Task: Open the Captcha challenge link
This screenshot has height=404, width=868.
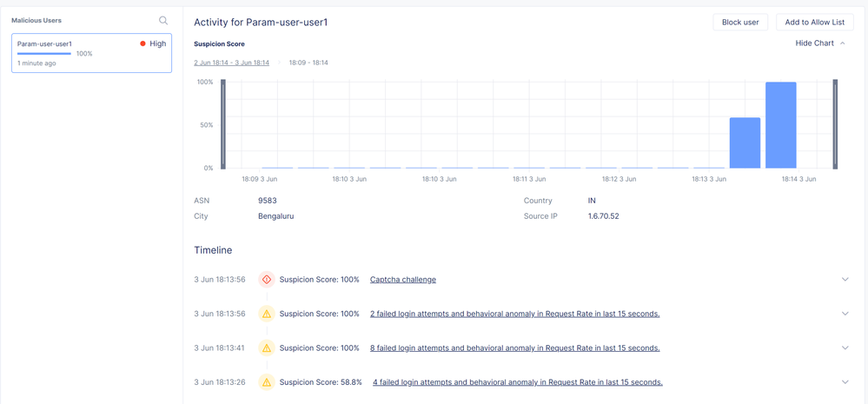Action: click(x=403, y=280)
